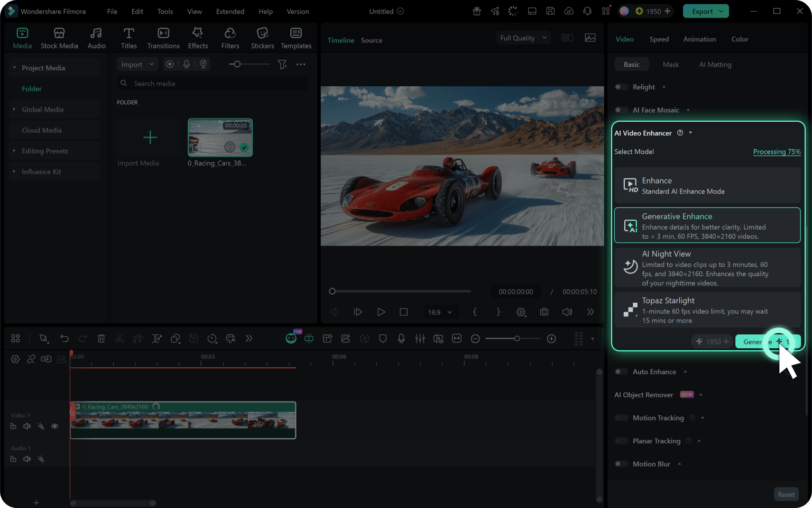Select the 0_Racing_Cars media thumbnail
Screen dimensions: 812x508
(220, 138)
